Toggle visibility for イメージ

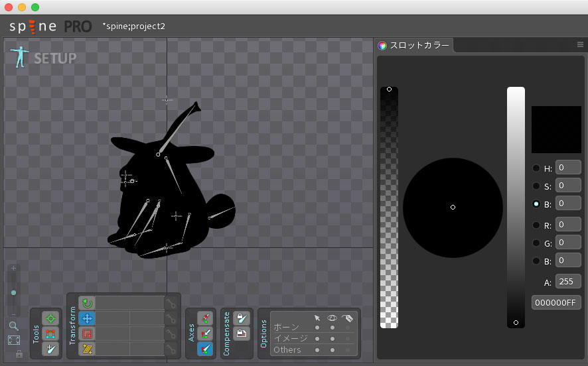(x=332, y=339)
